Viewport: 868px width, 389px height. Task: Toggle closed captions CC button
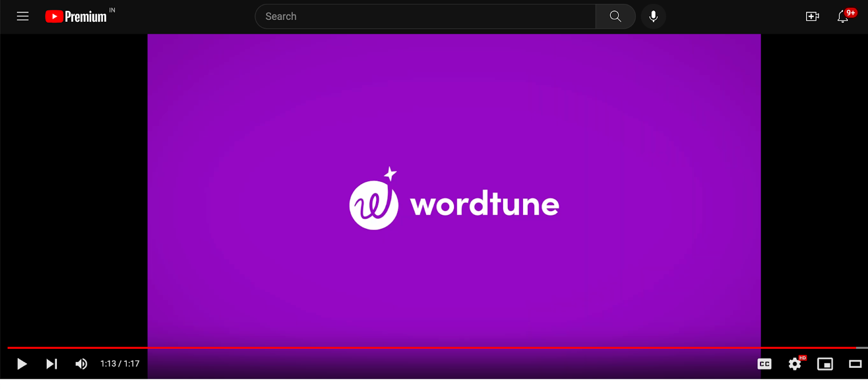point(764,364)
